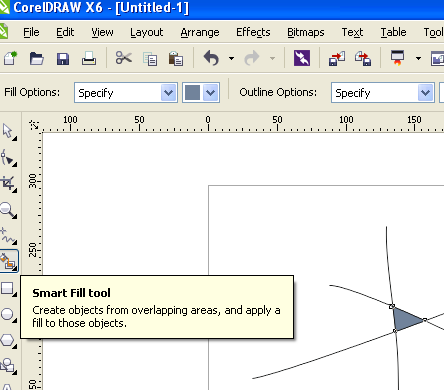Screen dimensions: 444x390
Task: Open the View menu
Action: coord(102,32)
